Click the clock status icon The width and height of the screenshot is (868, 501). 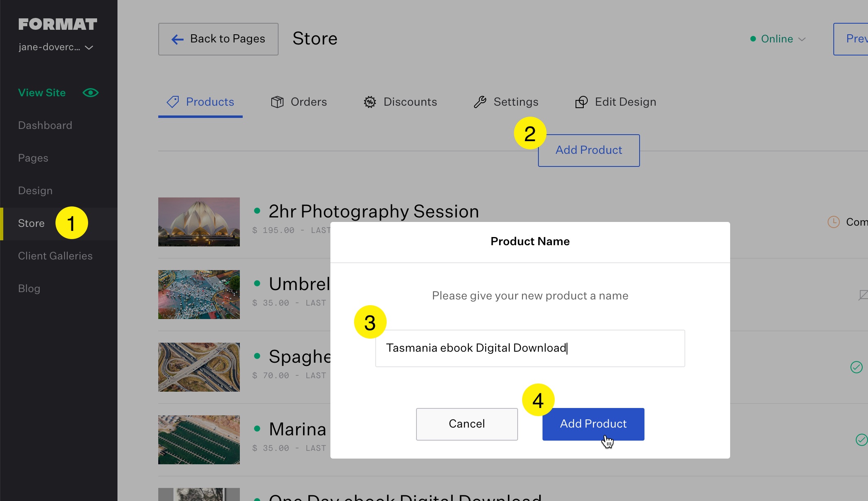pyautogui.click(x=833, y=222)
